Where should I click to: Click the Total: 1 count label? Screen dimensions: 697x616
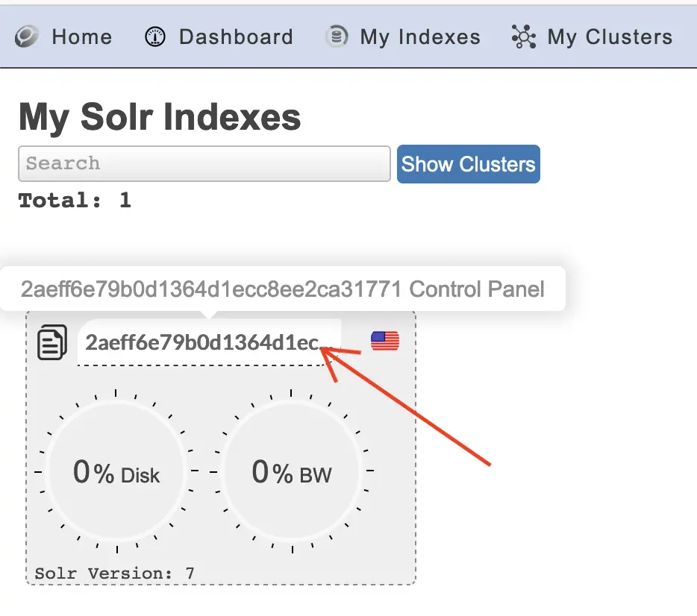(x=75, y=200)
